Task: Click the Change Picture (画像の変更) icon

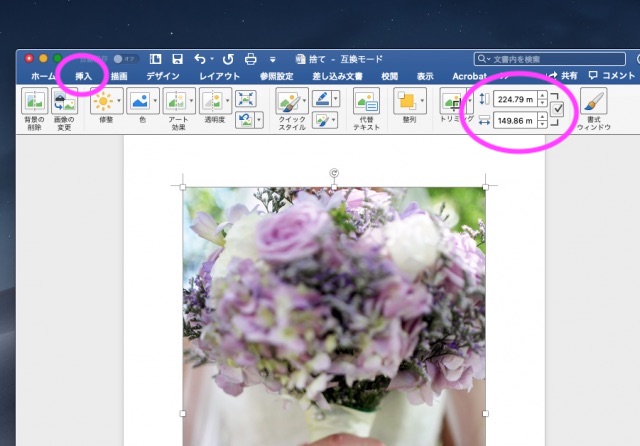Action: click(64, 103)
